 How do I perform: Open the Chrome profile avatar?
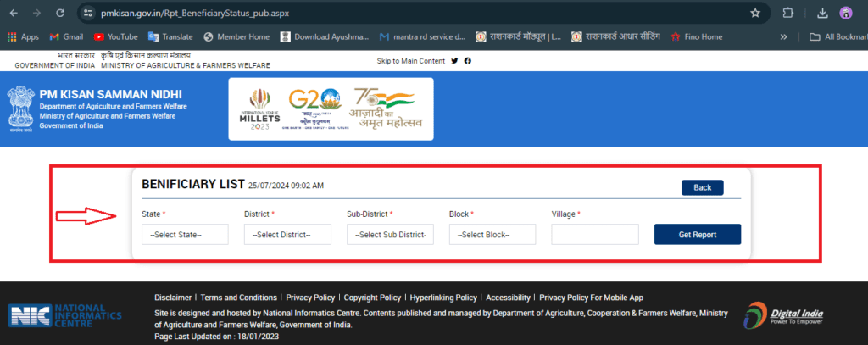tap(845, 13)
